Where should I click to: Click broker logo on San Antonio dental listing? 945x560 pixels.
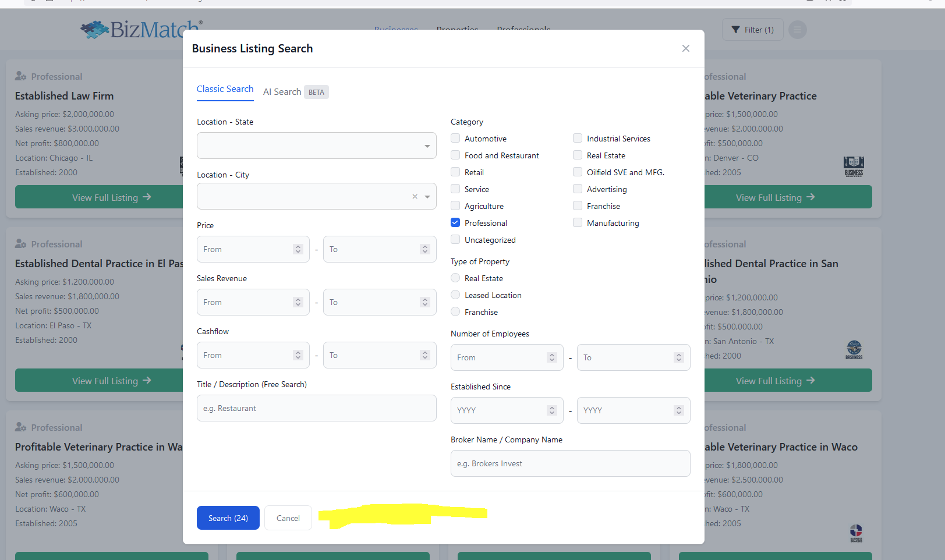pos(854,350)
